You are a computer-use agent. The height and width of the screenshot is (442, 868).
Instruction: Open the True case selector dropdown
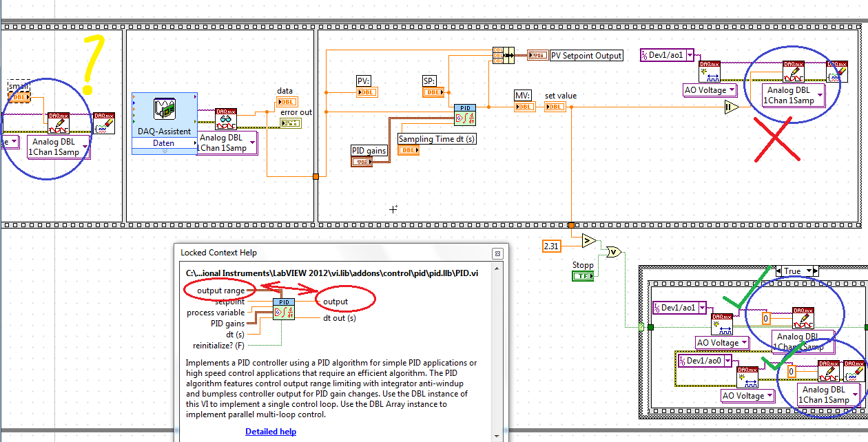tap(809, 271)
